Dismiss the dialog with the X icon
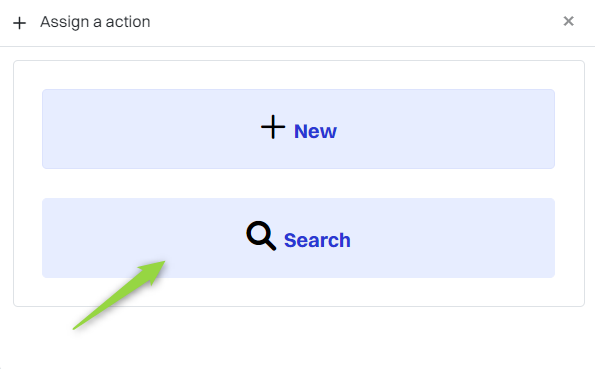 point(568,21)
